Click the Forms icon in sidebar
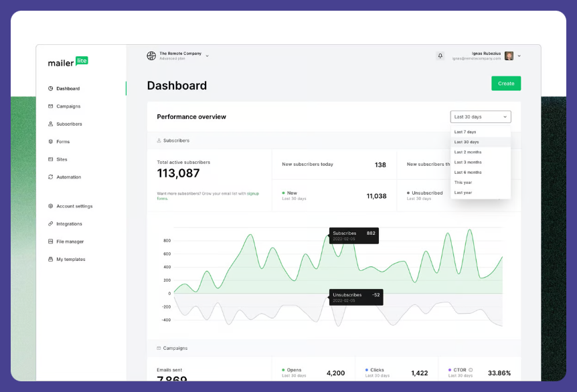 click(x=50, y=142)
